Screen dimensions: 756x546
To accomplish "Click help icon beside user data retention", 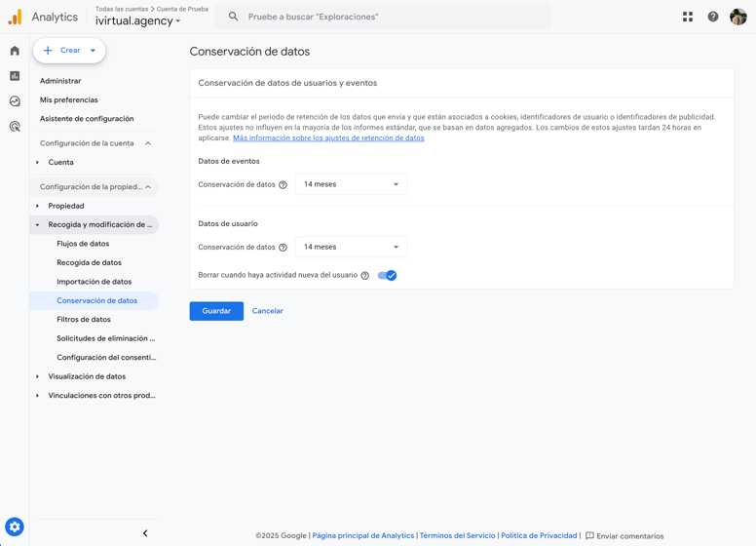I will click(283, 248).
